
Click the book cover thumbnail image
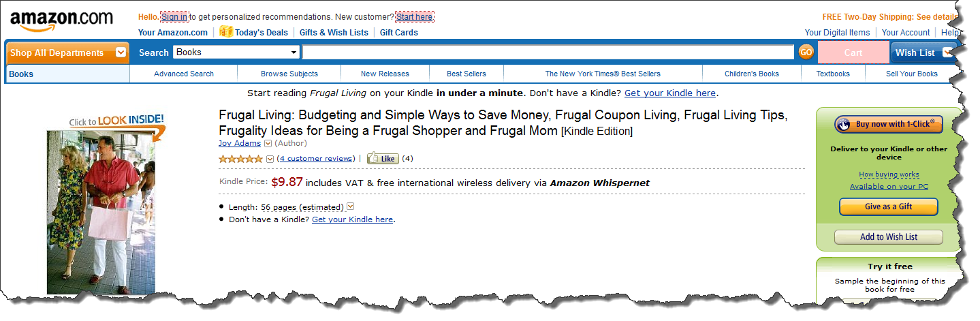[x=101, y=213]
